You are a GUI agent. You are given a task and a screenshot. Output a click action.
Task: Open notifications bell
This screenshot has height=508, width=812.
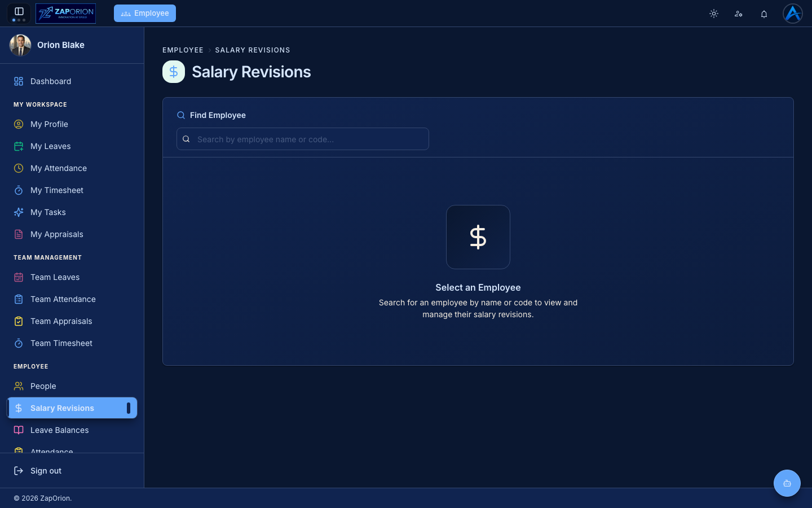(x=764, y=14)
